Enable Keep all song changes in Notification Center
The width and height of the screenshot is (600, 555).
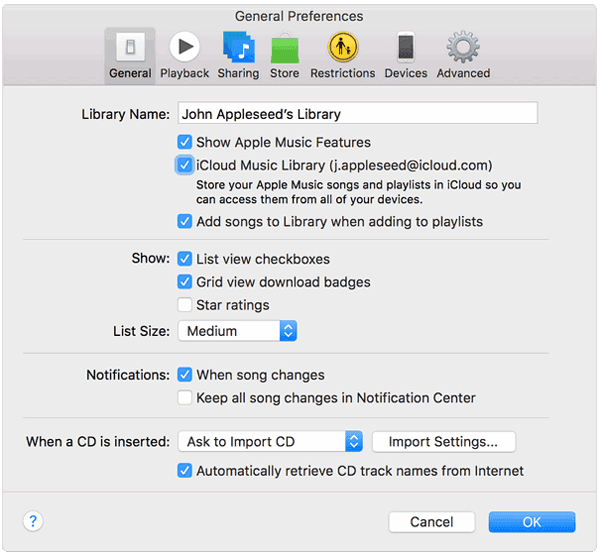[184, 397]
